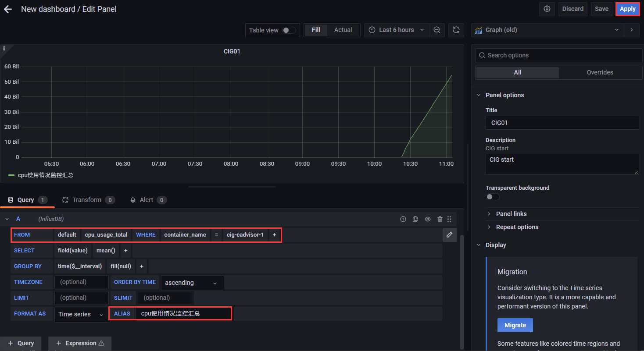Toggle text edit mode pencil icon
Viewport: 644px width, 351px height.
(x=450, y=235)
